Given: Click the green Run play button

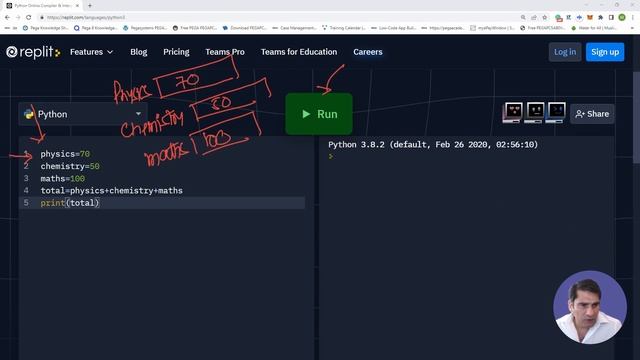Looking at the screenshot, I should click(x=319, y=114).
